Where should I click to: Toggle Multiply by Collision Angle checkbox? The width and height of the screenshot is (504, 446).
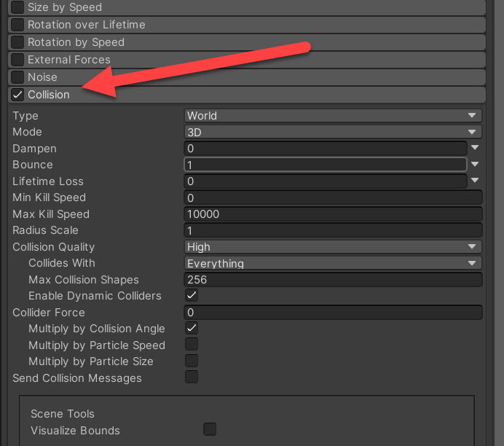192,328
